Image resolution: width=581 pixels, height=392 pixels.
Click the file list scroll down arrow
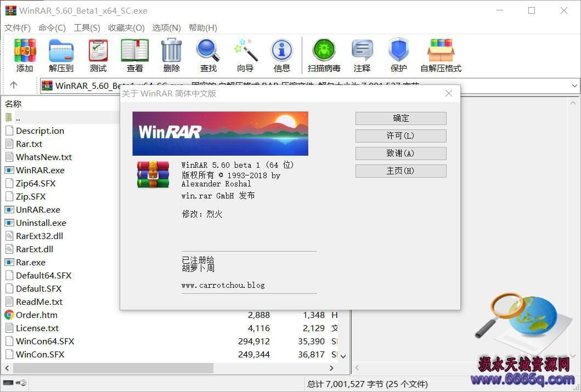[x=343, y=356]
